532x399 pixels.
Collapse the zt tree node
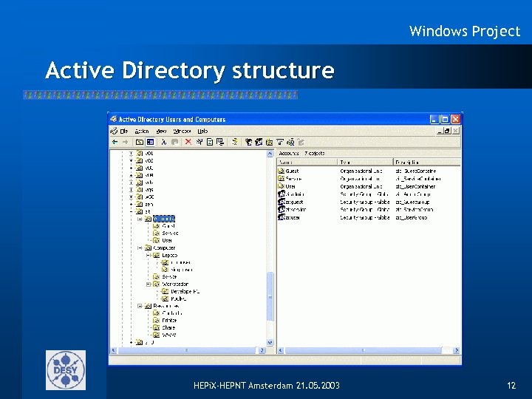pos(132,212)
